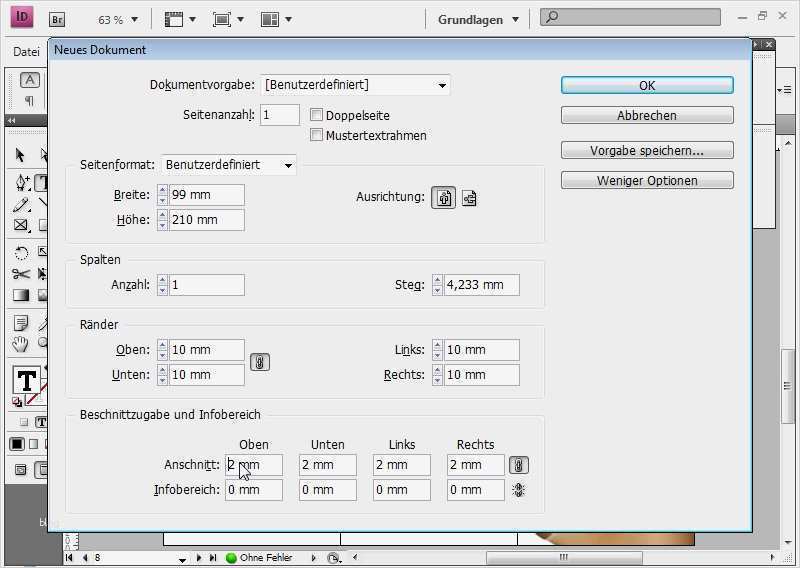Click the Apply Color black square icon
800x568 pixels.
17,444
